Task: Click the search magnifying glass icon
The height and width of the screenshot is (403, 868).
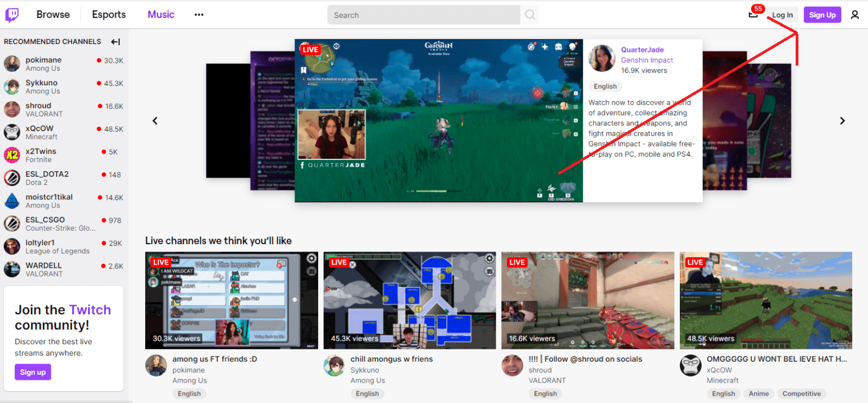Action: click(x=530, y=14)
